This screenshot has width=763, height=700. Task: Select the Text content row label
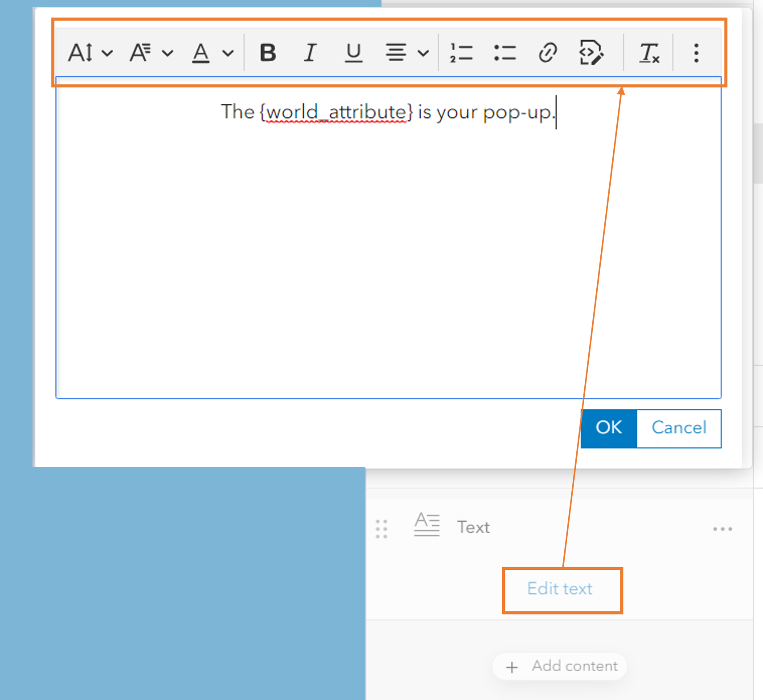[473, 527]
